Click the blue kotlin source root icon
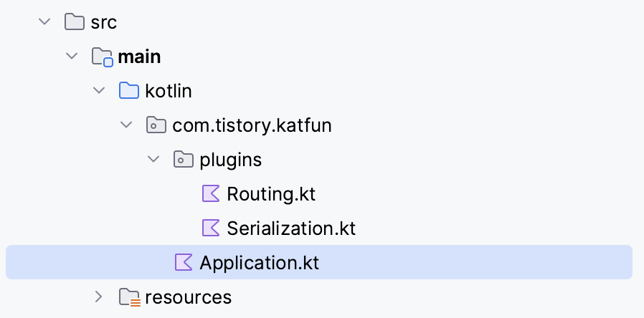The image size is (644, 318). [x=129, y=90]
